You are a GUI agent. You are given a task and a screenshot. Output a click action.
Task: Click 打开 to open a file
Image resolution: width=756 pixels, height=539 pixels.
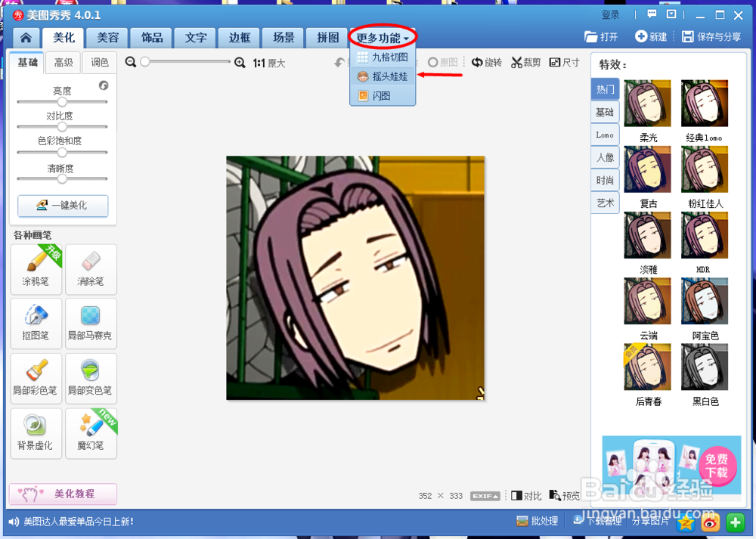coord(601,36)
